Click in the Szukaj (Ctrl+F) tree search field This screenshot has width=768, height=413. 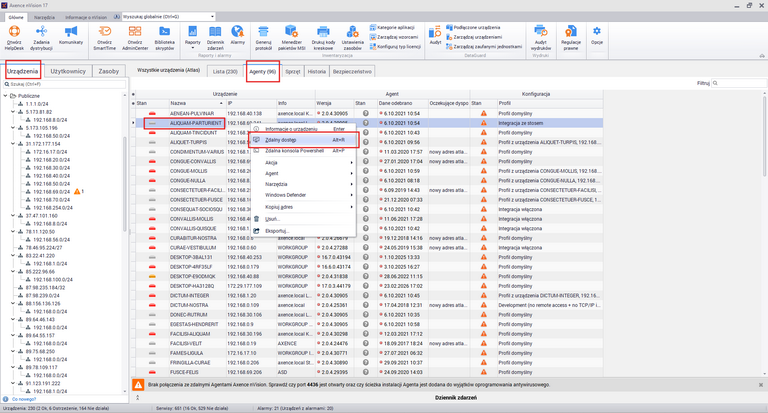tap(65, 84)
